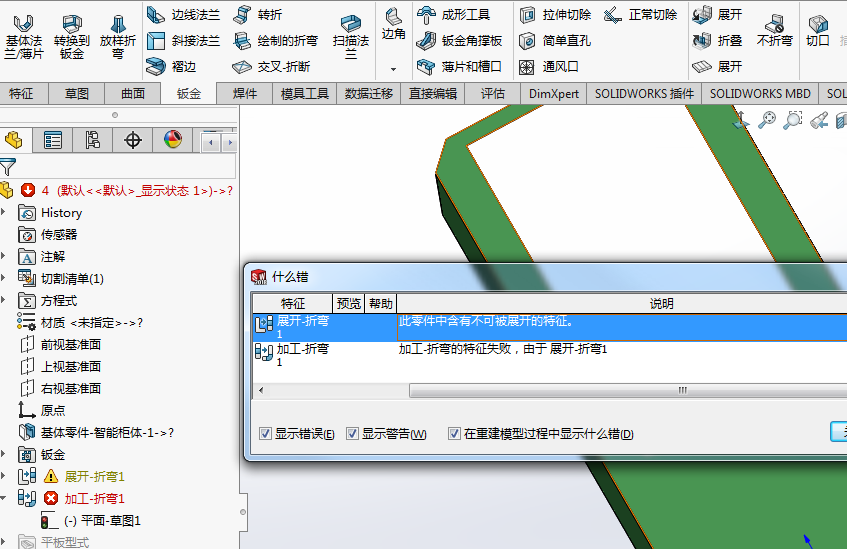Insert a 通风口 vent

549,66
